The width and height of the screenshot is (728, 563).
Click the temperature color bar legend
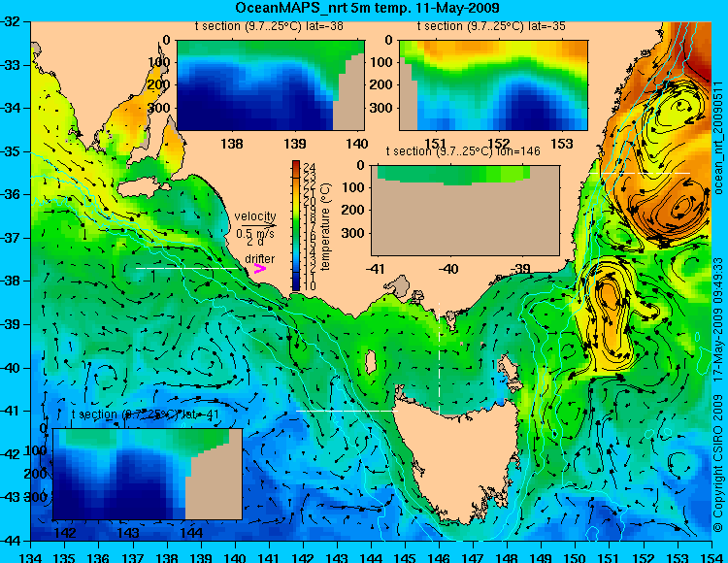click(296, 226)
